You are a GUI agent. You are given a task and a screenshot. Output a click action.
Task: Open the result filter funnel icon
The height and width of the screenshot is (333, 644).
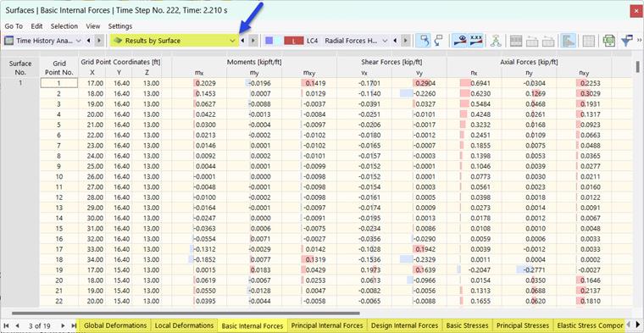pos(627,41)
